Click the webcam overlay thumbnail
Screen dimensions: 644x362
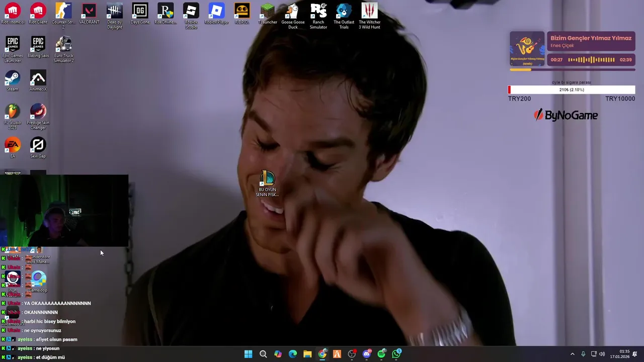64,211
